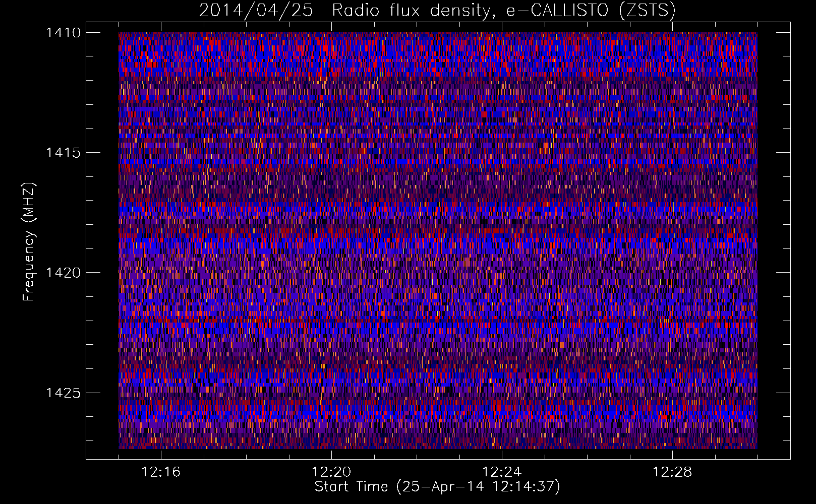Click the 12:24 time tick label
Viewport: 816px width, 504px height.
click(x=502, y=472)
